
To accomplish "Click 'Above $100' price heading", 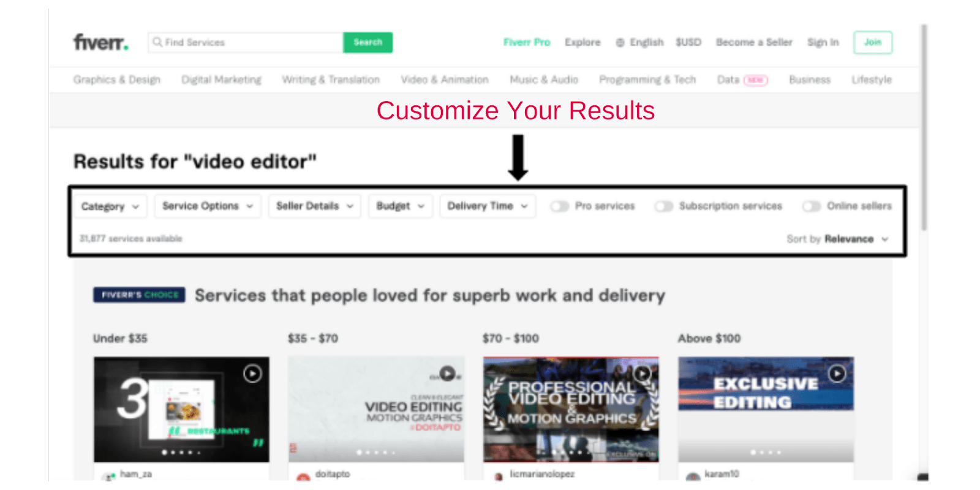I will click(709, 338).
